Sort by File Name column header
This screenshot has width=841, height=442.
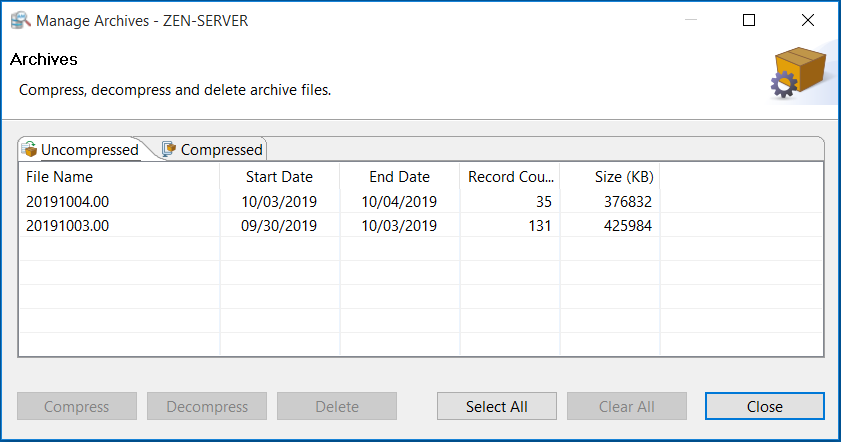point(60,177)
